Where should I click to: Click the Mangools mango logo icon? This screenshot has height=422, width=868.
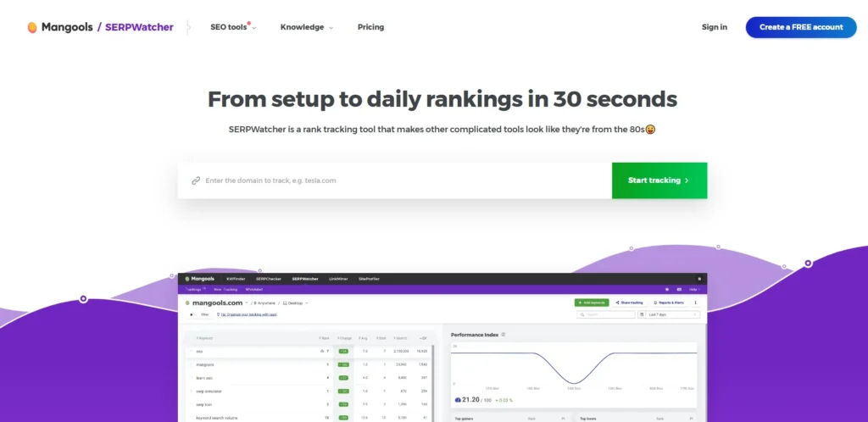coord(32,27)
